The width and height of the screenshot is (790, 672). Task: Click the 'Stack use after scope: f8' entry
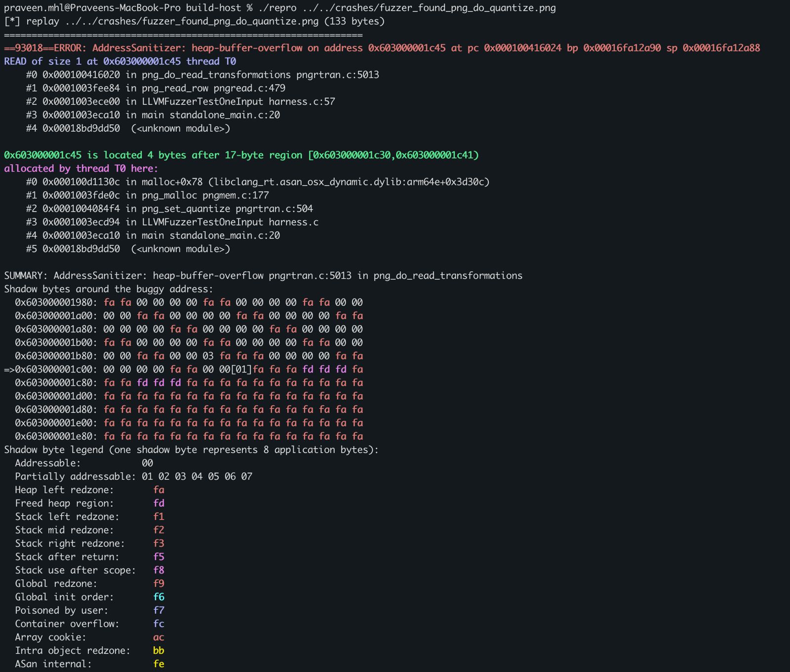pyautogui.click(x=89, y=570)
